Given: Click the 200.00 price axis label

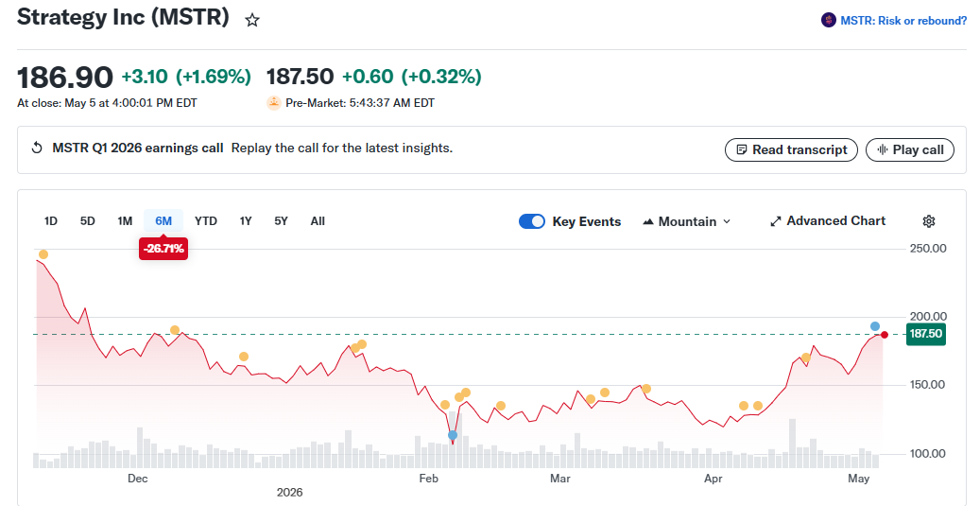Looking at the screenshot, I should click(928, 317).
